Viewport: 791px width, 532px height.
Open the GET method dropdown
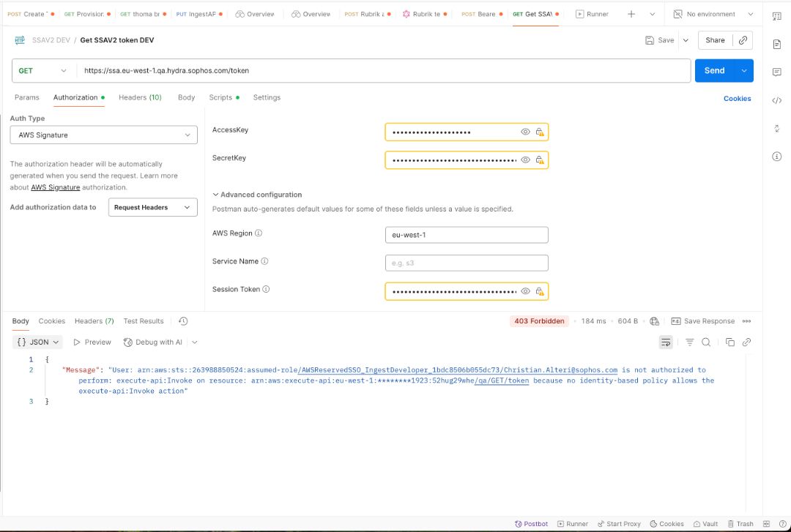(42, 71)
